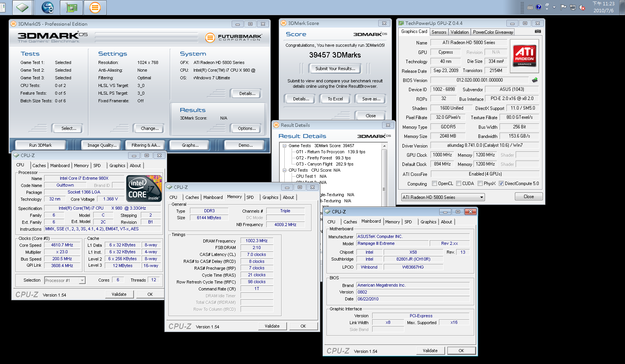Save BIOS using the chip arrow icon
Image resolution: width=625 pixels, height=364 pixels.
[535, 80]
